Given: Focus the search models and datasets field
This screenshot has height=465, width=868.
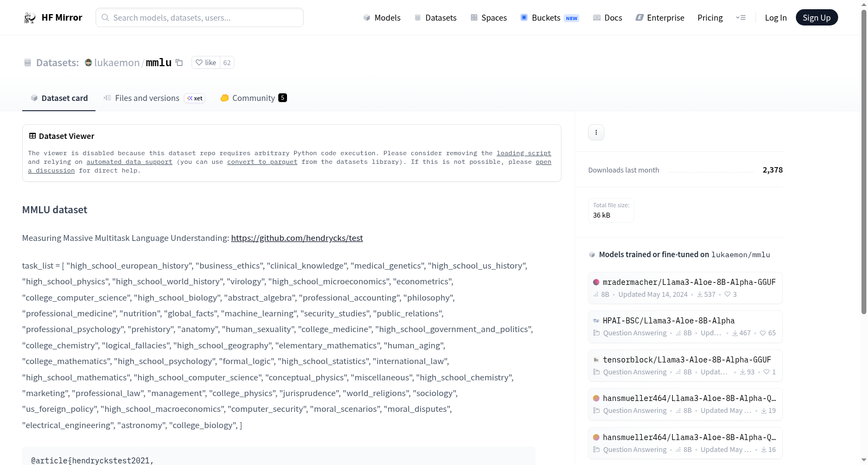Looking at the screenshot, I should tap(200, 17).
